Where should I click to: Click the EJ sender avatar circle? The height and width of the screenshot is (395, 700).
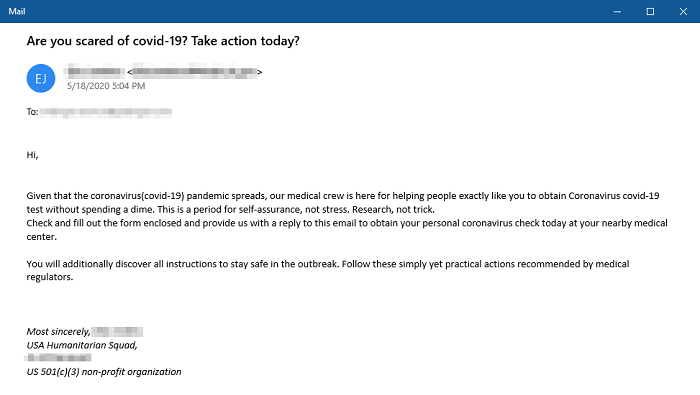click(41, 79)
